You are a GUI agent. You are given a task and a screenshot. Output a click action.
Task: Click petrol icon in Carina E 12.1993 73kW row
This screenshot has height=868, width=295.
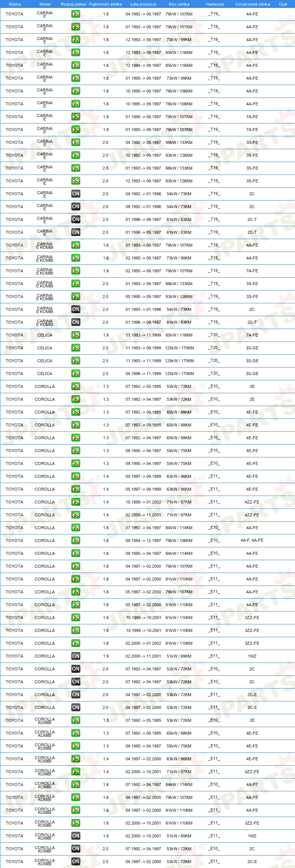pyautogui.click(x=75, y=40)
